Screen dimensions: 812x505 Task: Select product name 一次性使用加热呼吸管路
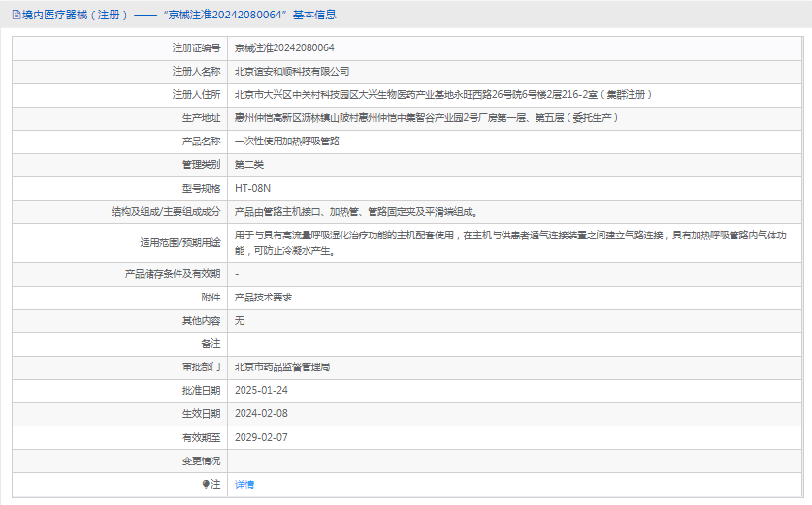tap(287, 142)
